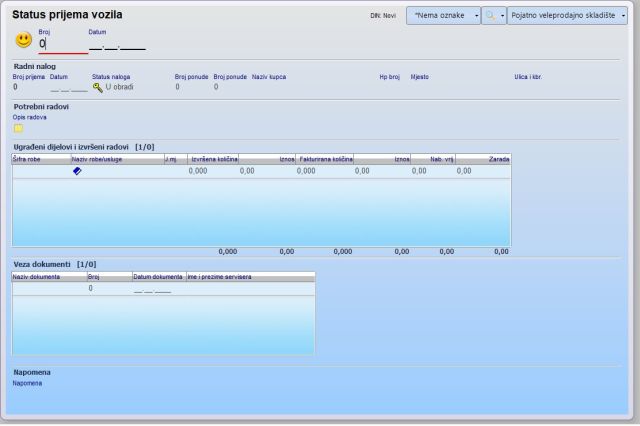
Task: Click the yellow note icon under Opis radova
Action: [x=18, y=128]
